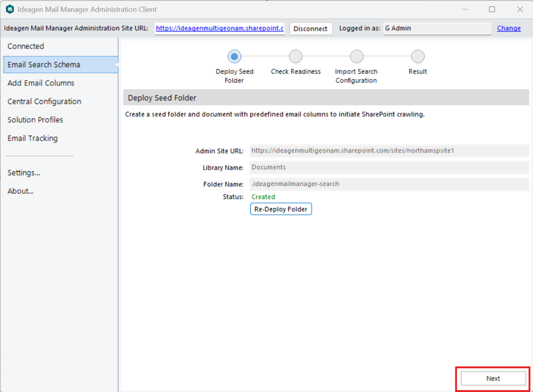Select the Import Search Configuration step circle
Screen dimensions: 533x392
pos(357,56)
